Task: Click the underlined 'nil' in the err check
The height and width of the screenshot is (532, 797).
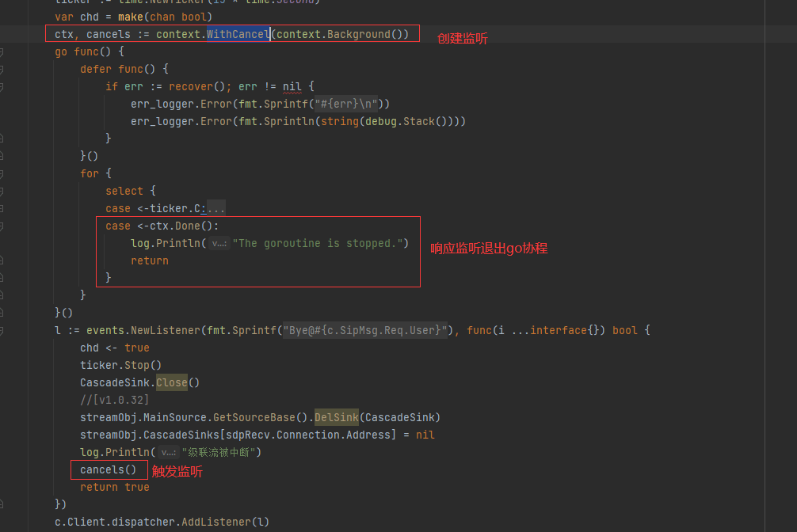Action: pyautogui.click(x=292, y=87)
